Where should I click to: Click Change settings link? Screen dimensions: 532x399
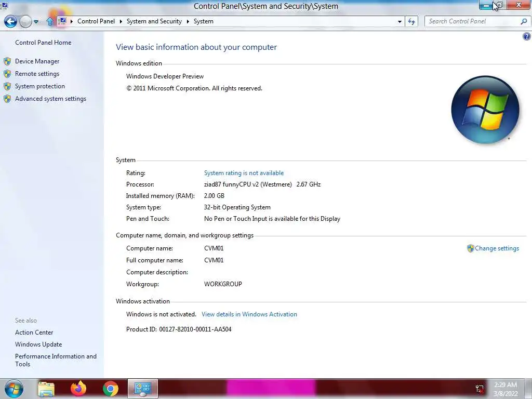[497, 248]
